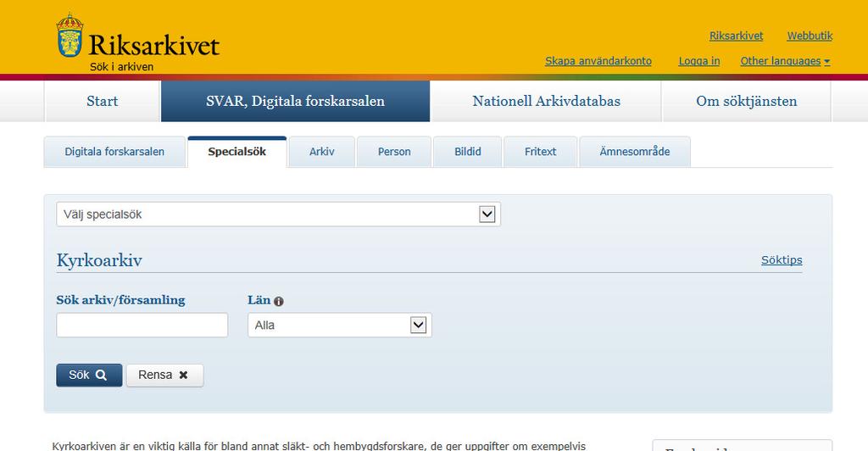Open the Person sub-tab
The width and height of the screenshot is (868, 451).
tap(394, 152)
